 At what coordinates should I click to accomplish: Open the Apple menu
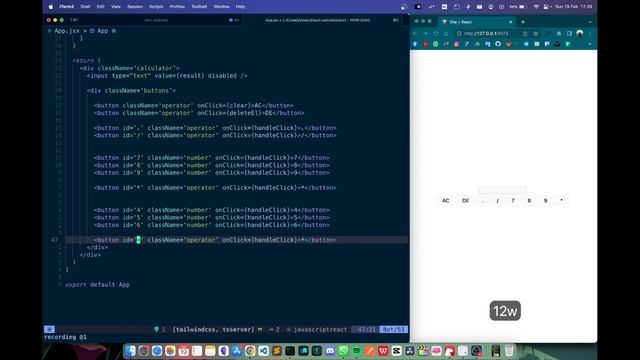(x=51, y=7)
